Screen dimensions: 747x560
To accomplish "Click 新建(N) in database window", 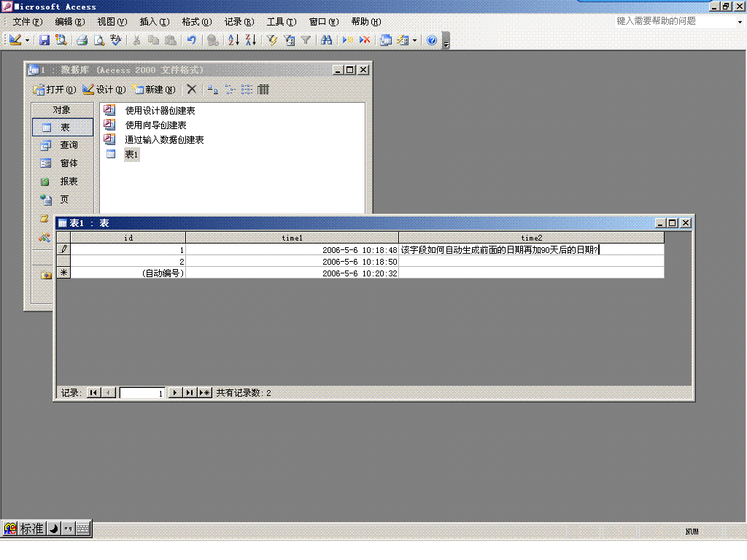I will tap(153, 90).
